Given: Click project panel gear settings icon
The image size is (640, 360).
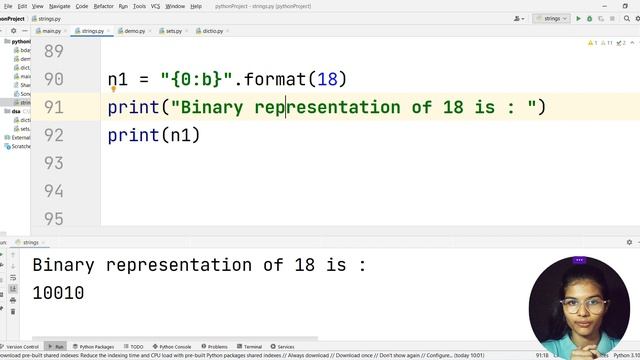Looking at the screenshot, I should pyautogui.click(x=13, y=31).
